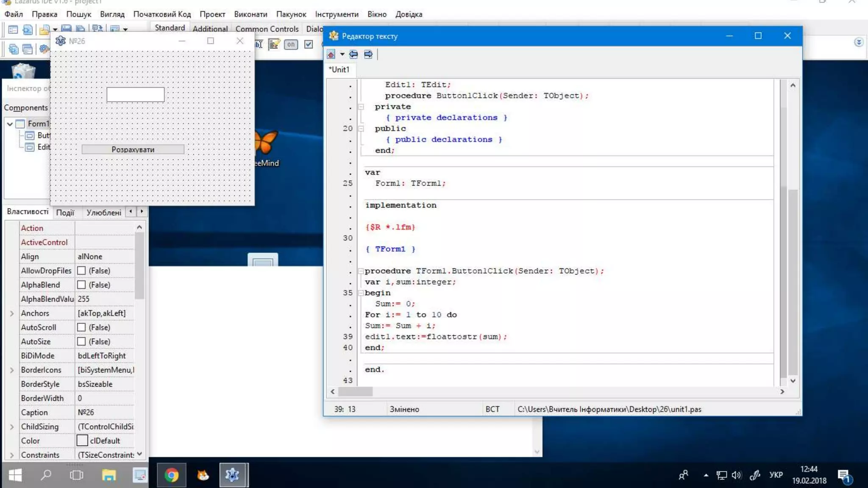Click the View Units toolbar icon
Viewport: 868px width, 488px height.
13,49
